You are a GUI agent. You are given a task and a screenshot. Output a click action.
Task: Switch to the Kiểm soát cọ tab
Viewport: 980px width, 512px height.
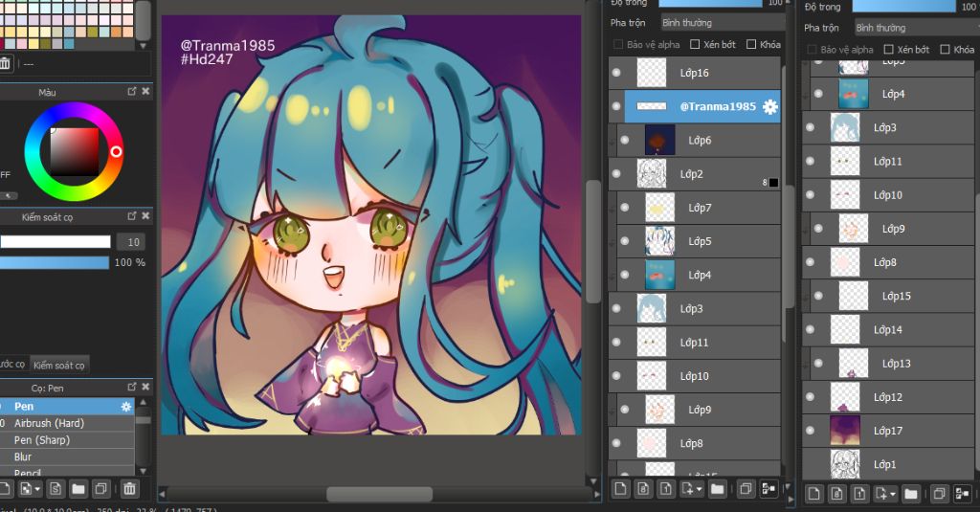(58, 365)
